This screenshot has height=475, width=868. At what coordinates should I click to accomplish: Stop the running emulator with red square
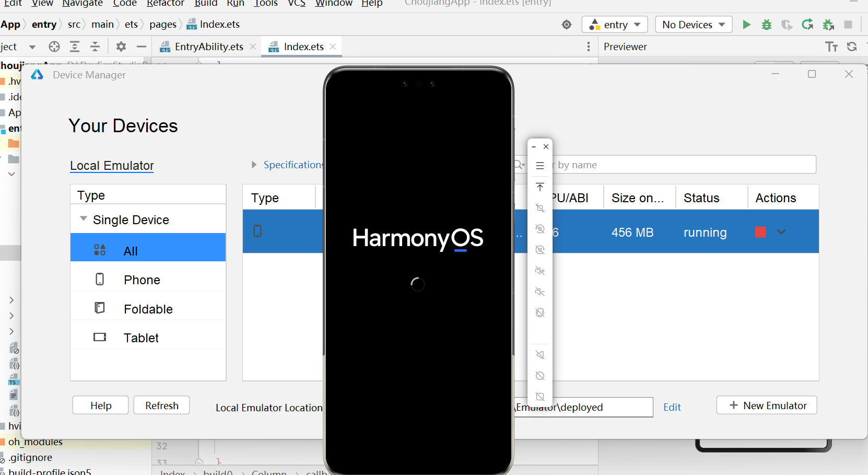point(760,232)
